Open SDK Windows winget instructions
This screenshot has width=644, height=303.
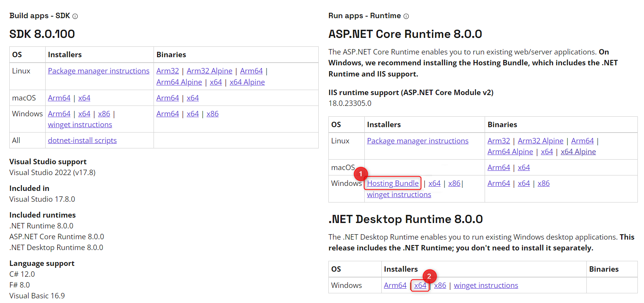(80, 124)
